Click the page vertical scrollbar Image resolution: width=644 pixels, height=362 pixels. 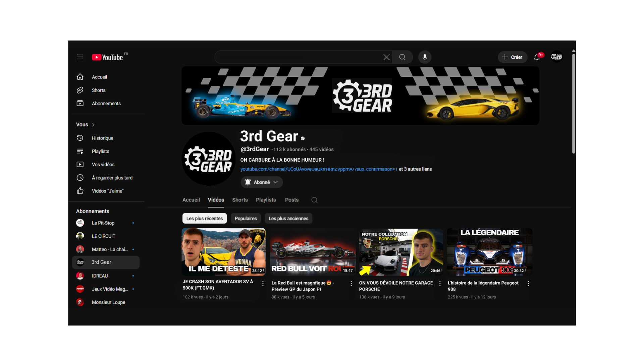(574, 103)
